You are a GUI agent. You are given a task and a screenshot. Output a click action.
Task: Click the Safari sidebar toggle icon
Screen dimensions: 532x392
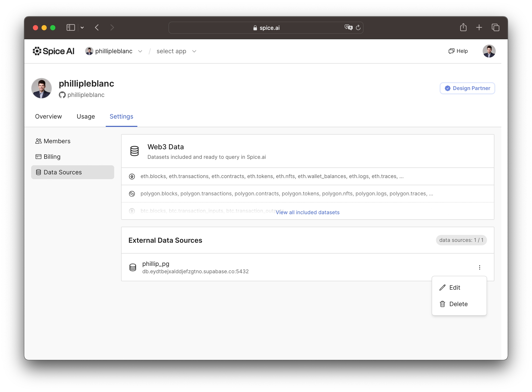point(70,27)
